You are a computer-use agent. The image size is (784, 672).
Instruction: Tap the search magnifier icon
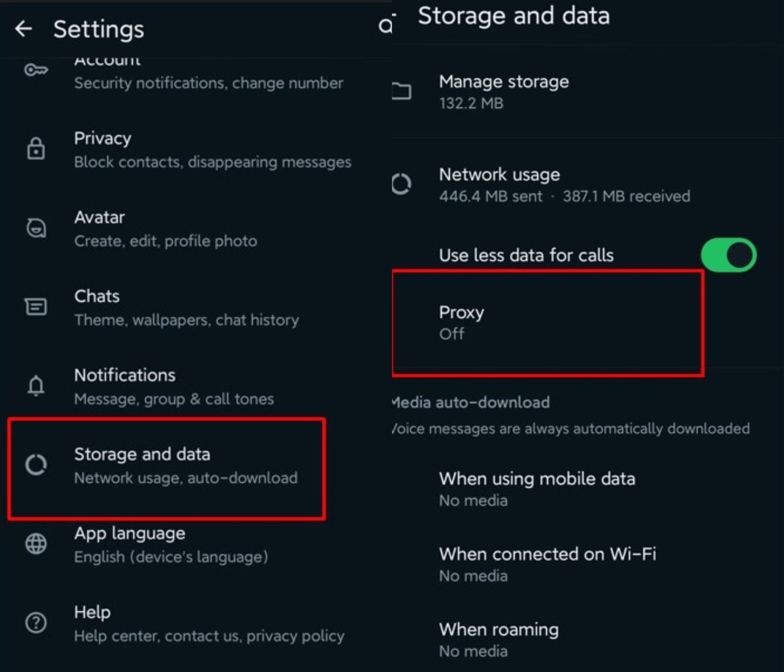(x=386, y=25)
